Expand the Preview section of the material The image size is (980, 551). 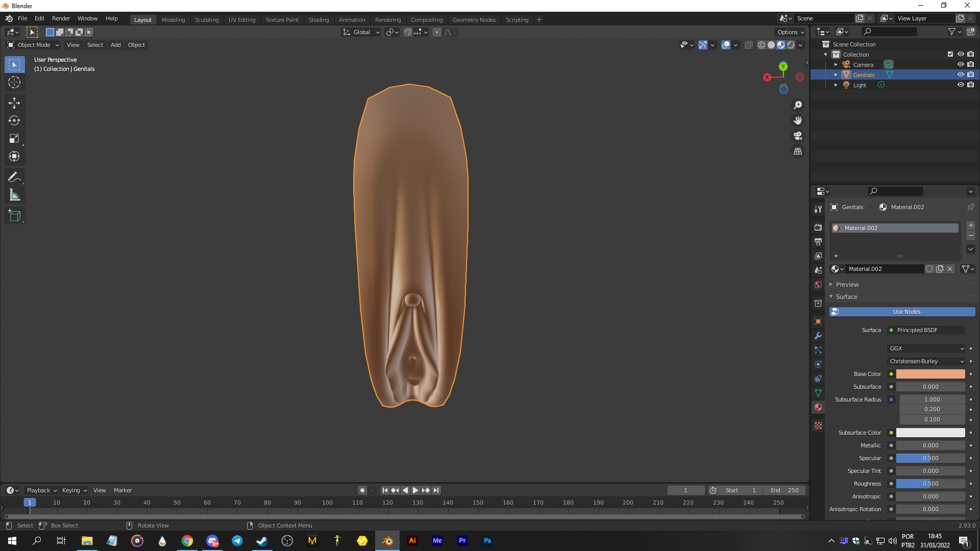(x=846, y=284)
